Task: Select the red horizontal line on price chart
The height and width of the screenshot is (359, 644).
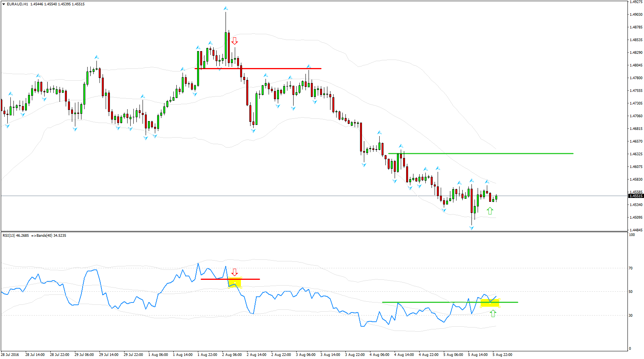Action: 269,68
